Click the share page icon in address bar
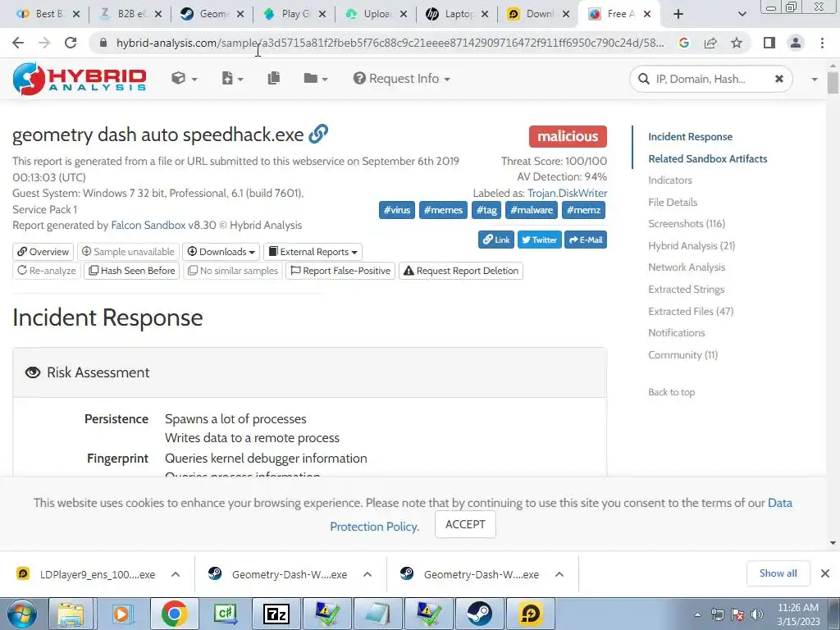This screenshot has height=630, width=840. tap(710, 43)
